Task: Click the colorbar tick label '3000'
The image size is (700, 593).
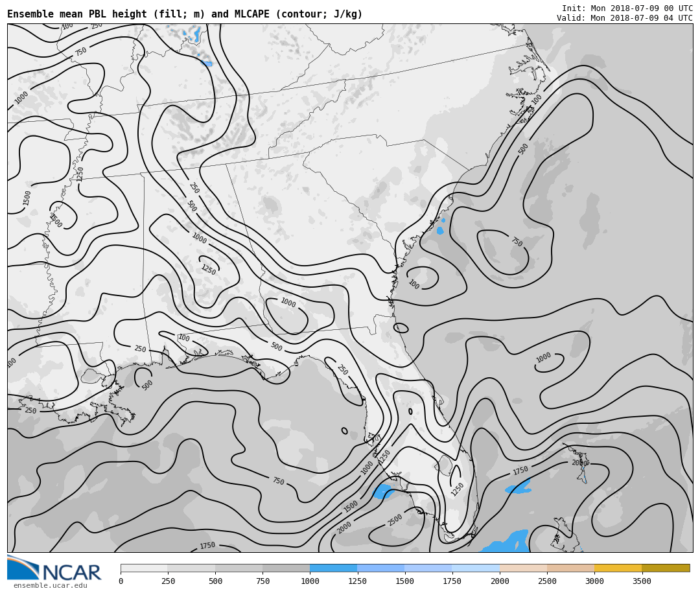Action: point(594,581)
